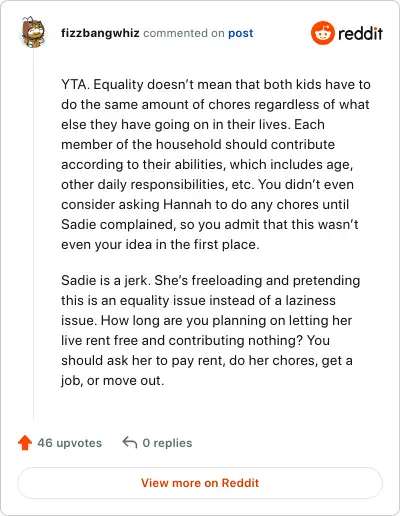Select the '46 upvotes' count
Viewport: 400px width, 516px height.
coord(69,443)
